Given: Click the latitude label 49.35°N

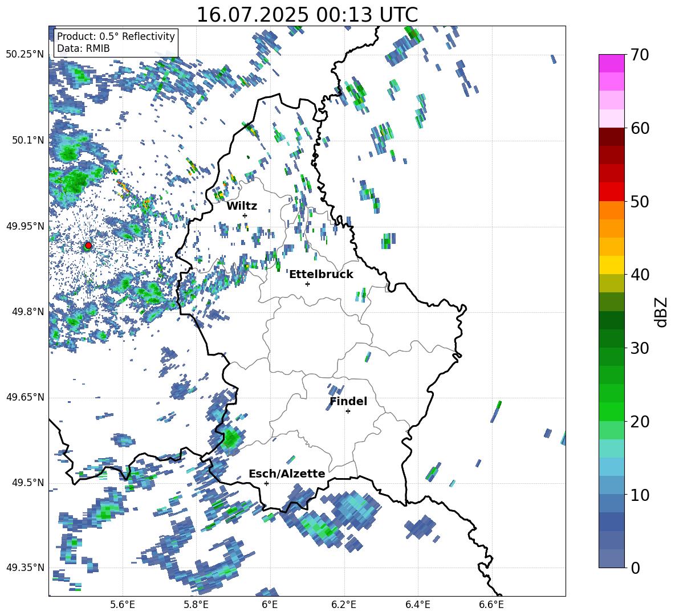Looking at the screenshot, I should (25, 568).
